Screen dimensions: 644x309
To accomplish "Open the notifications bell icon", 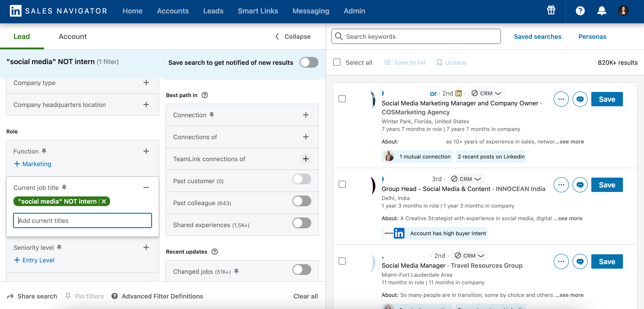I will 601,11.
